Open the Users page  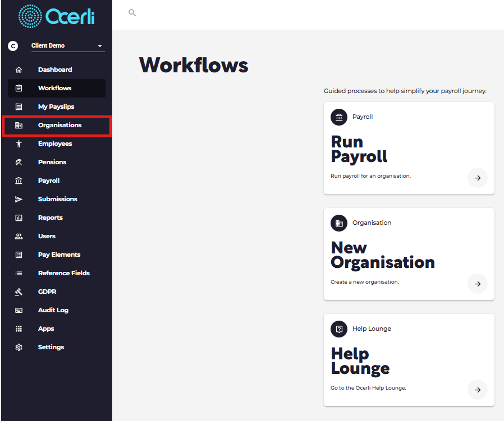[57, 236]
